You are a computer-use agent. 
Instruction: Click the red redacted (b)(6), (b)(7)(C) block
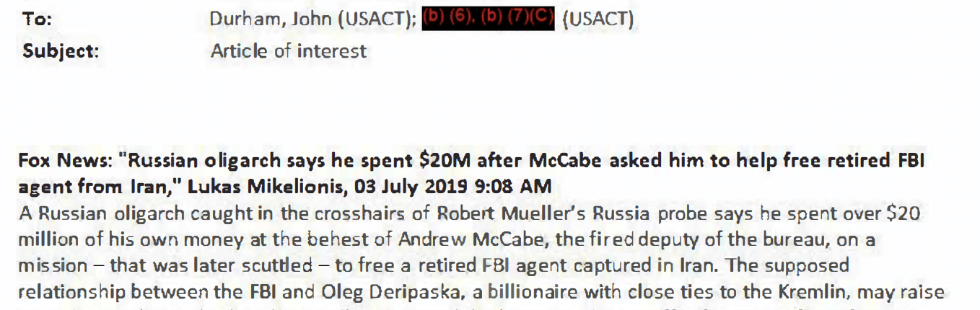click(x=488, y=19)
